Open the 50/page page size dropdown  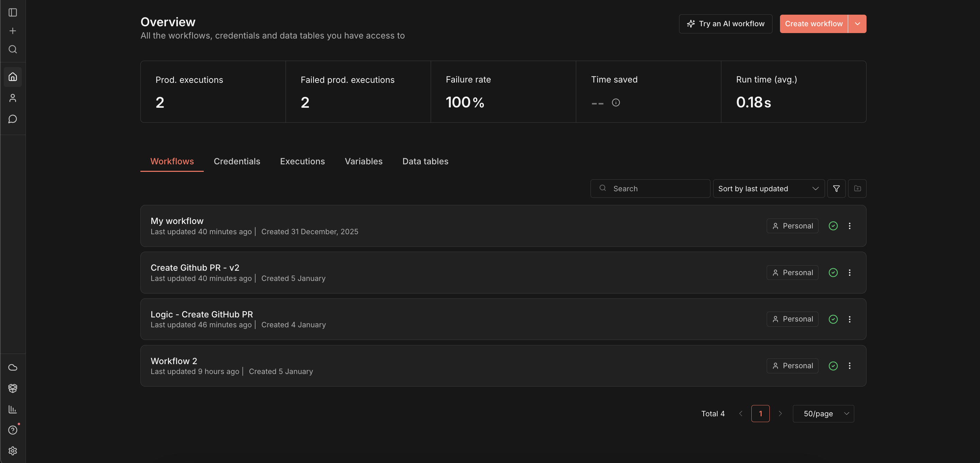823,414
